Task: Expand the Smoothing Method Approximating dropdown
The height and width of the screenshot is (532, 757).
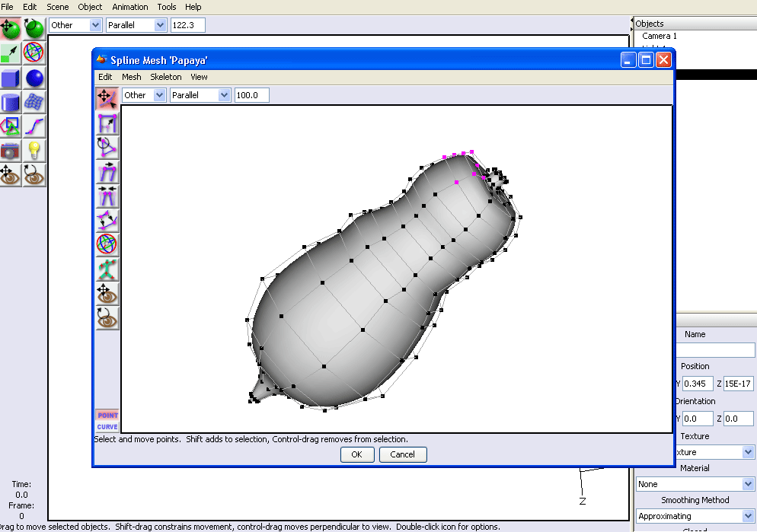Action: coord(695,516)
